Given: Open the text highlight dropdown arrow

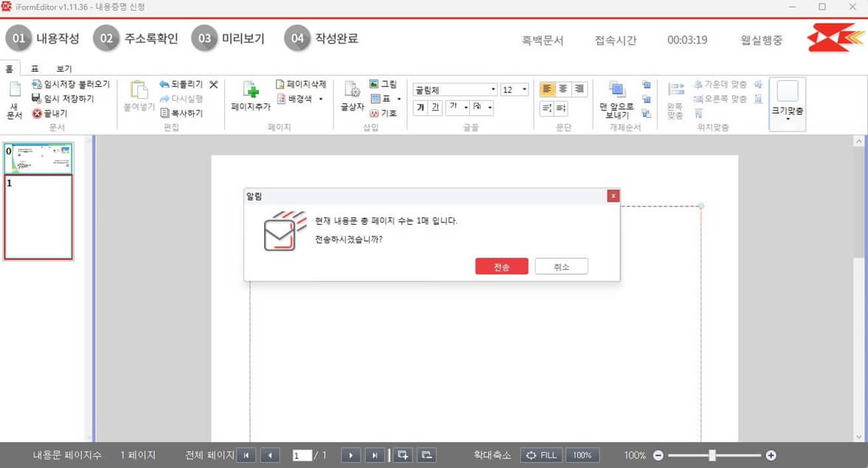Looking at the screenshot, I should (x=490, y=108).
